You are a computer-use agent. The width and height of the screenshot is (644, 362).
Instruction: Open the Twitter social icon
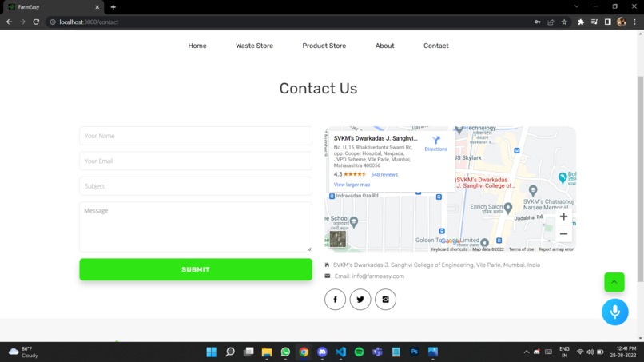click(x=360, y=299)
